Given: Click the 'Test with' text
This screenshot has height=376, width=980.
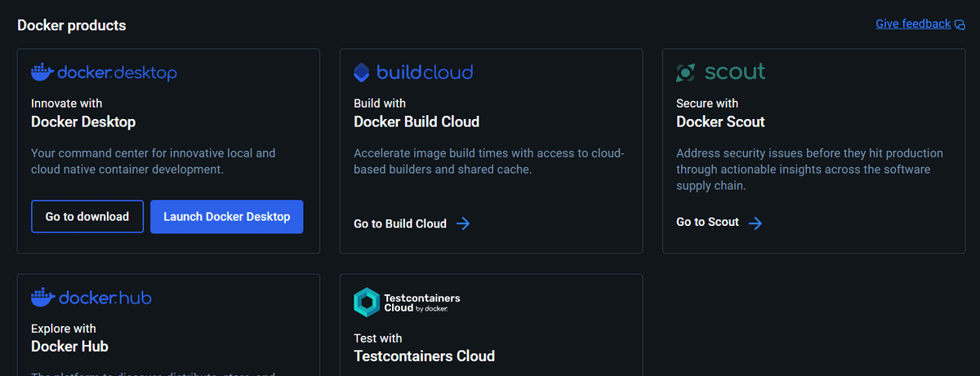Looking at the screenshot, I should [x=378, y=338].
